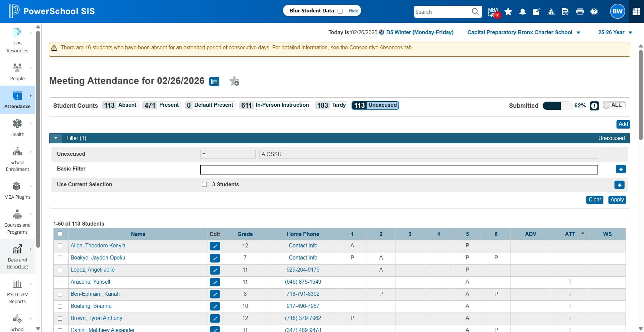Open the calendar date picker icon
644x332 pixels.
point(214,81)
